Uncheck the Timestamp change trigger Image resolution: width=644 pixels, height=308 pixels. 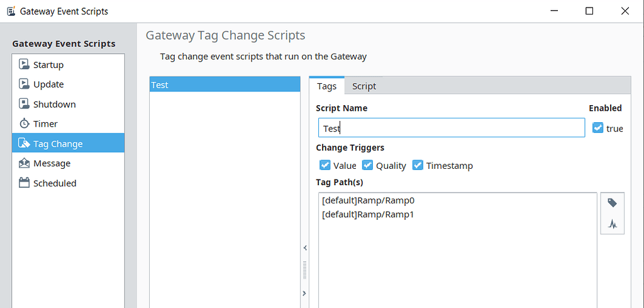(418, 165)
